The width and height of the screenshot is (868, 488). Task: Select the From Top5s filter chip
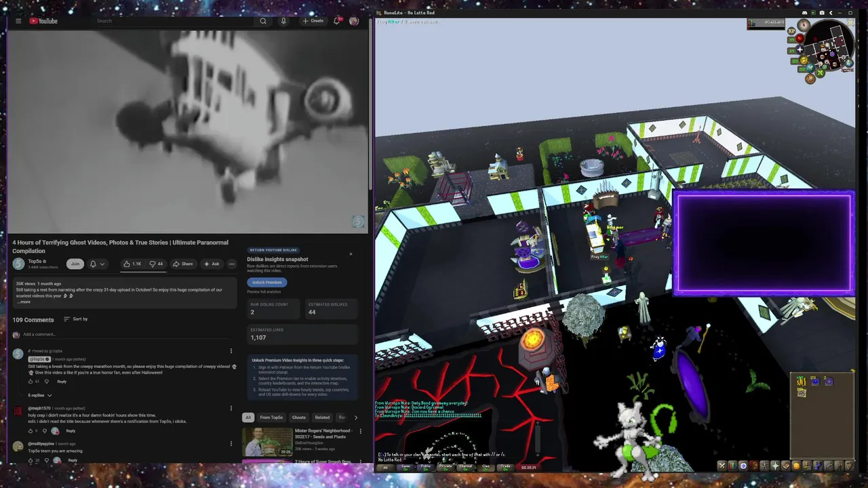click(x=271, y=418)
